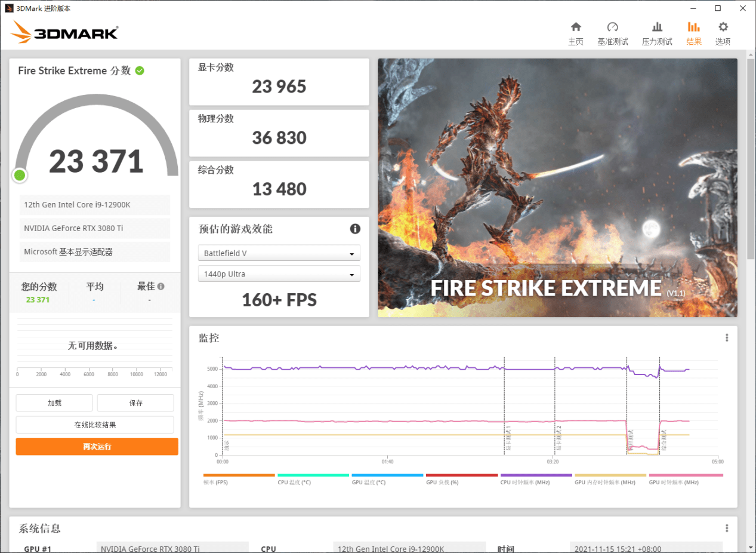Open Stress Tests bar-chart icon
The width and height of the screenshot is (756, 553).
click(x=657, y=27)
